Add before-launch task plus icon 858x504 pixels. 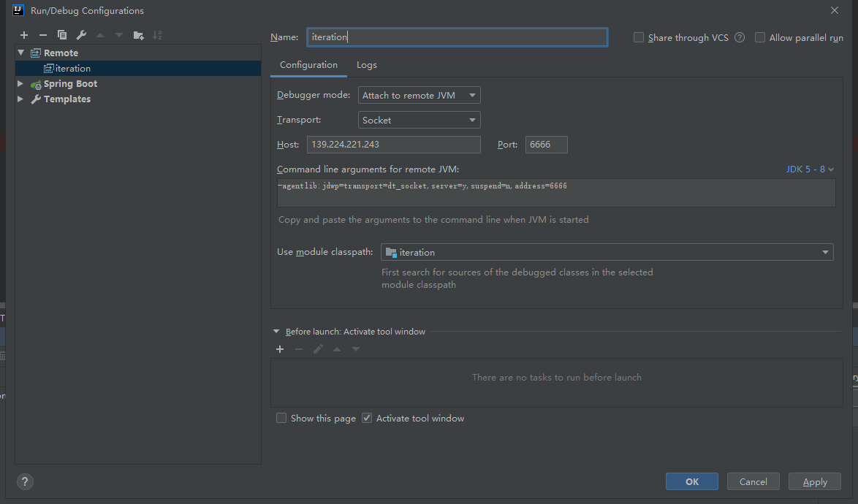click(280, 349)
